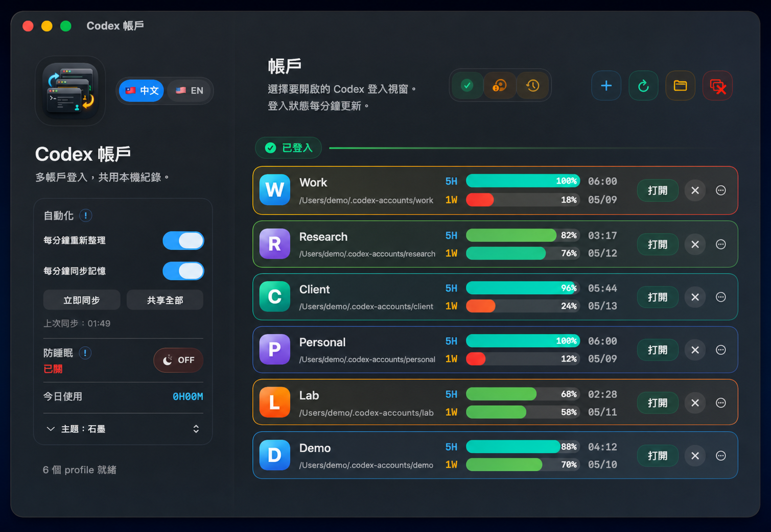Open more options for Research account
Viewport: 771px width, 532px height.
721,245
